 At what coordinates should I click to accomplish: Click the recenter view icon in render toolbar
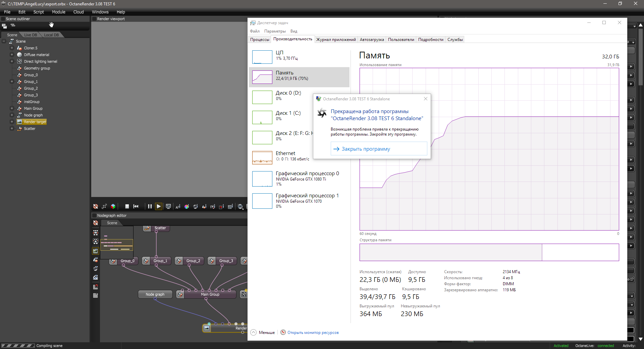(96, 206)
